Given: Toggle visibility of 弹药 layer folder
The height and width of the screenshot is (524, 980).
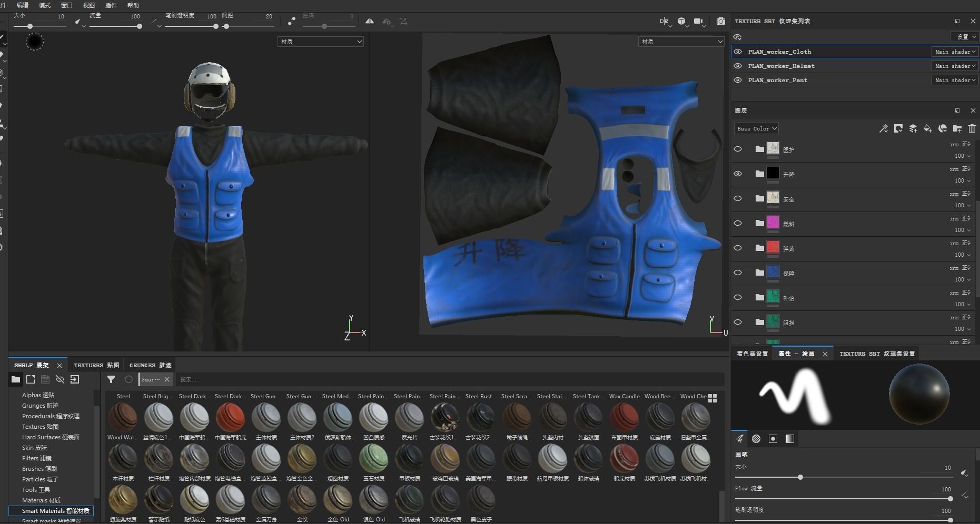Looking at the screenshot, I should pos(738,248).
